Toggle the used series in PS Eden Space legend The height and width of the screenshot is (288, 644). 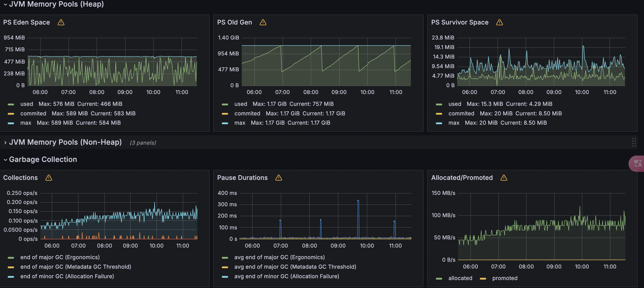[x=27, y=104]
